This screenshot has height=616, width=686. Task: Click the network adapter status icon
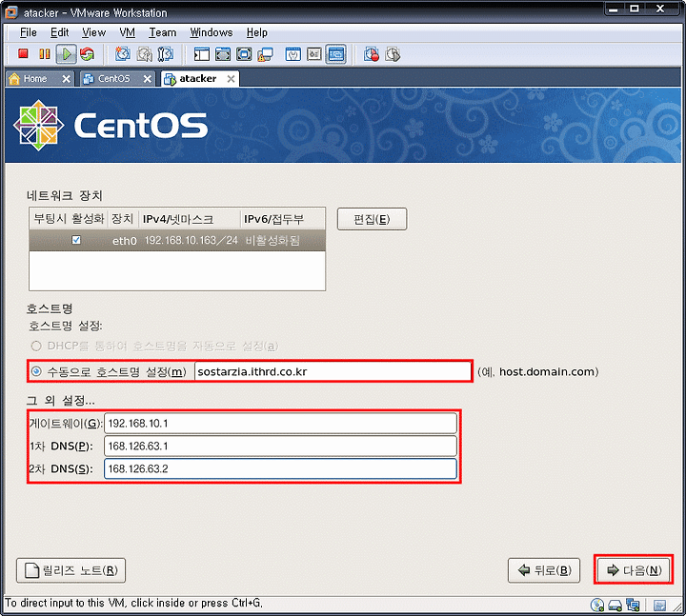coord(633,605)
